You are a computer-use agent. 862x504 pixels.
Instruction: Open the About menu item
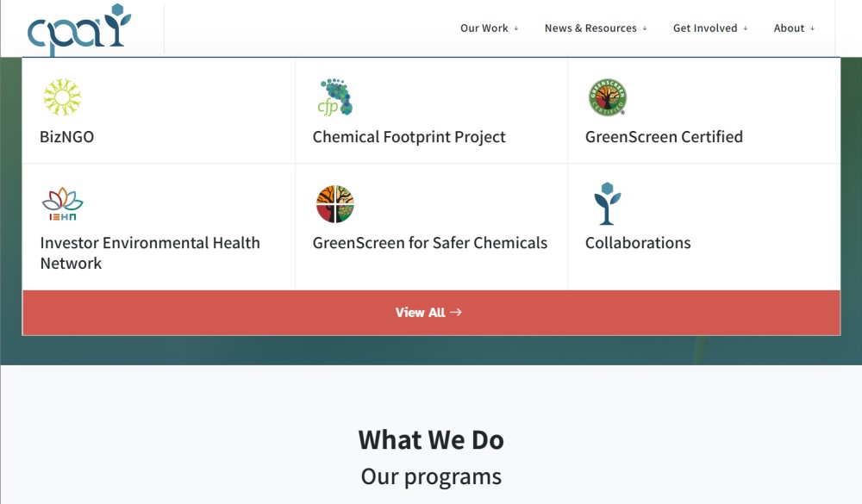click(789, 28)
